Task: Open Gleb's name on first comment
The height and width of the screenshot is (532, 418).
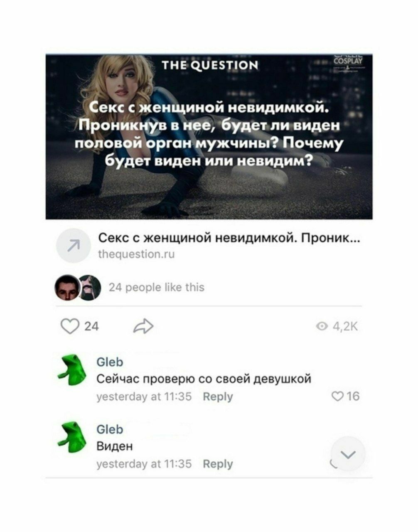Action: tap(110, 362)
